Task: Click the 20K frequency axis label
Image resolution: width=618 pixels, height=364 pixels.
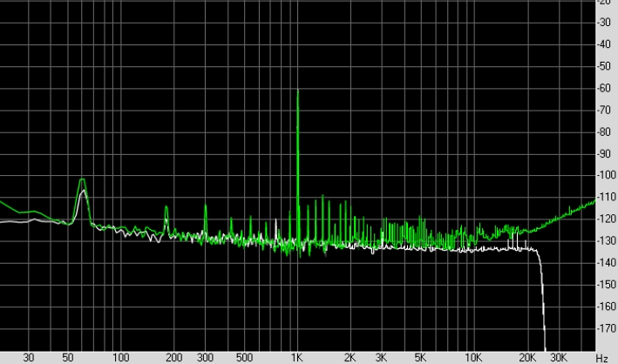Action: coord(527,358)
